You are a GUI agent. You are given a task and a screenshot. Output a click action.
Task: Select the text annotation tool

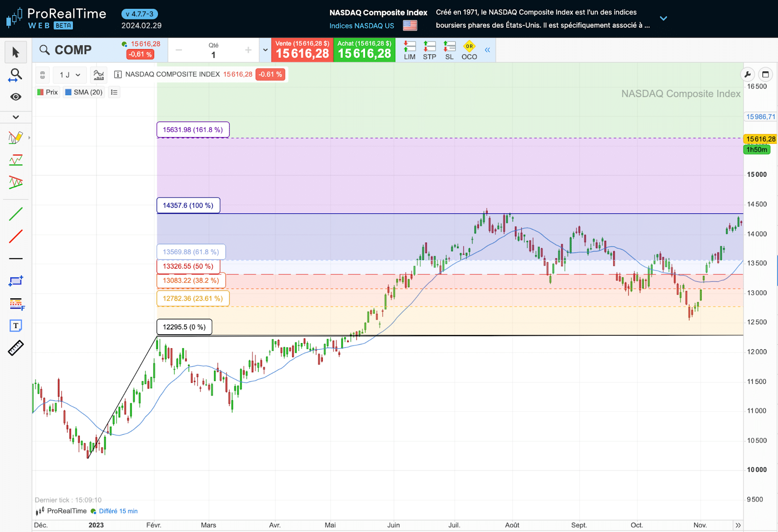tap(16, 326)
